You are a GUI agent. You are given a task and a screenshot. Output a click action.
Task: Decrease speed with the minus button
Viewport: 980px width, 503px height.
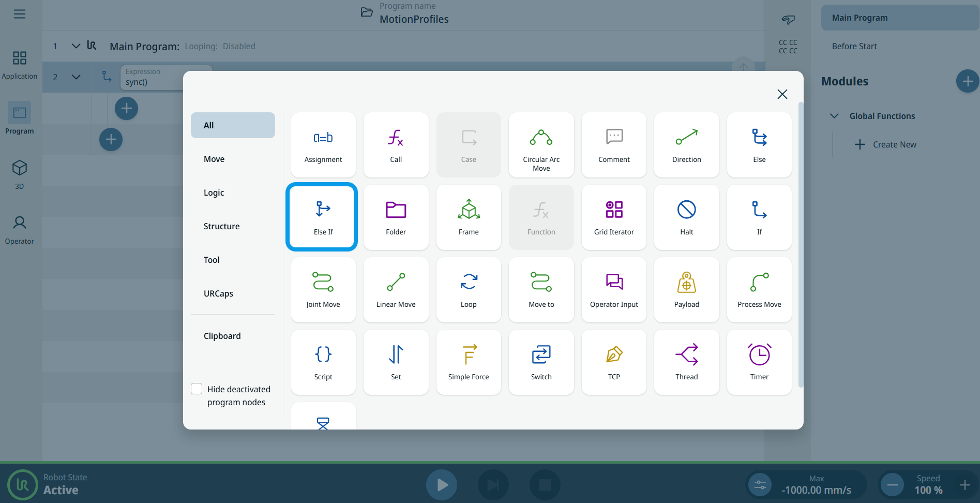(x=892, y=485)
